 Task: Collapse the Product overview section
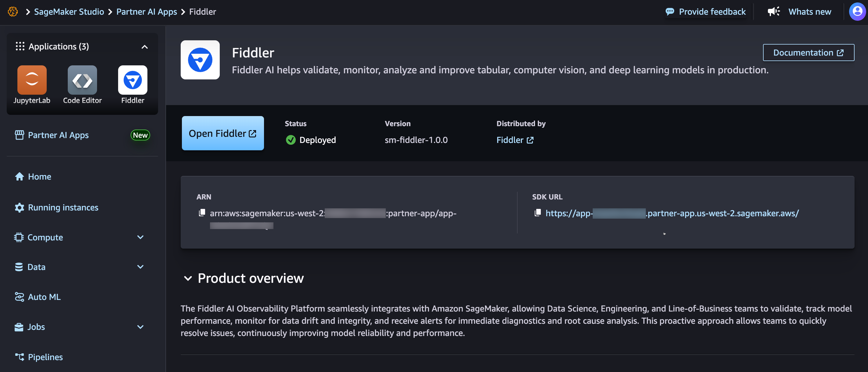coord(188,278)
